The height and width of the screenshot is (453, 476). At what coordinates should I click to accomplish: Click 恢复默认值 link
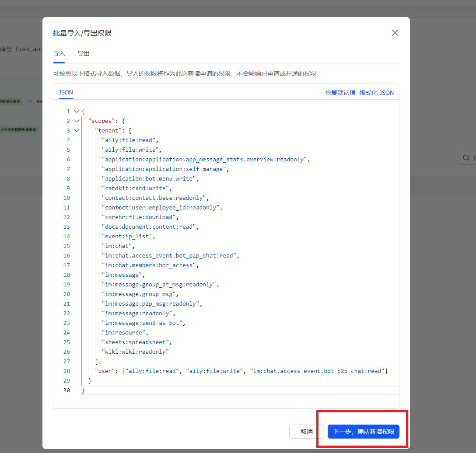point(340,93)
